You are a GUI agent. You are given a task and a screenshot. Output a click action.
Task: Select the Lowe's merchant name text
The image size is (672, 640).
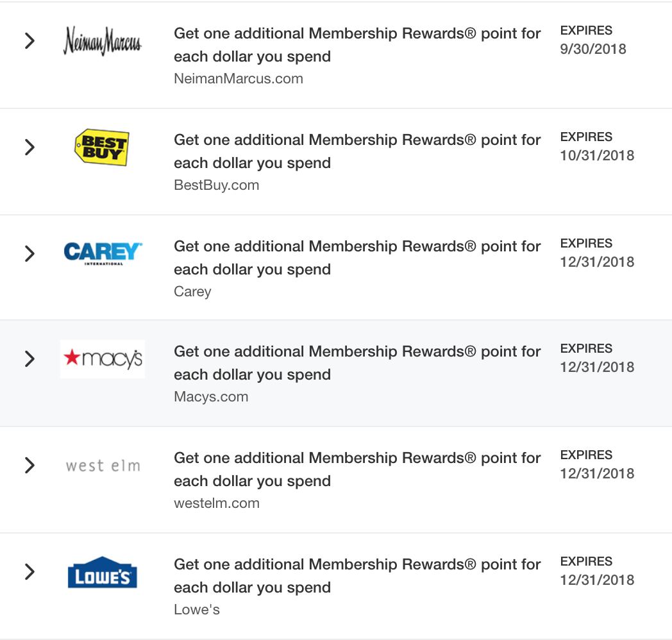197,610
